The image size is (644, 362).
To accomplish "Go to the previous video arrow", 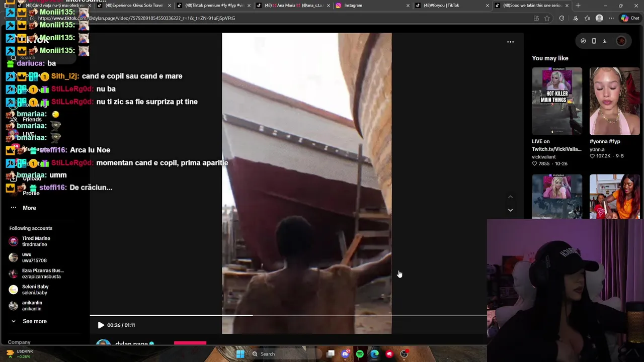I will point(510,197).
